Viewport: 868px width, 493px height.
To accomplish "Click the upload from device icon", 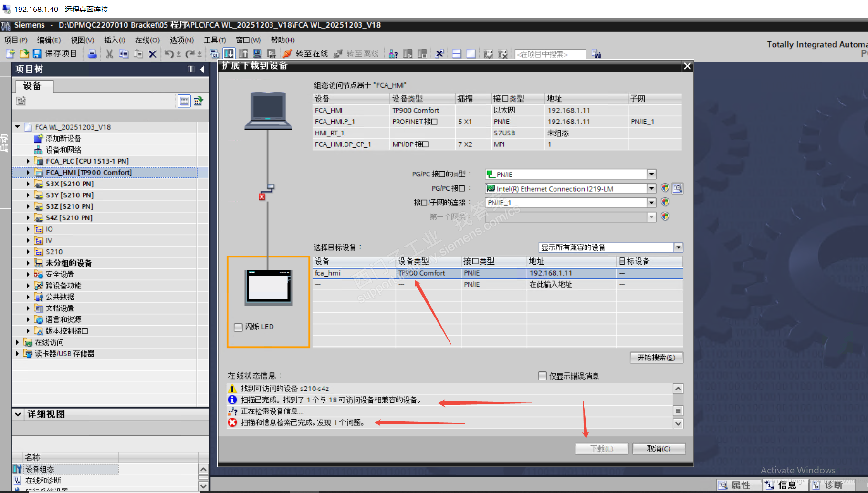I will pyautogui.click(x=243, y=54).
